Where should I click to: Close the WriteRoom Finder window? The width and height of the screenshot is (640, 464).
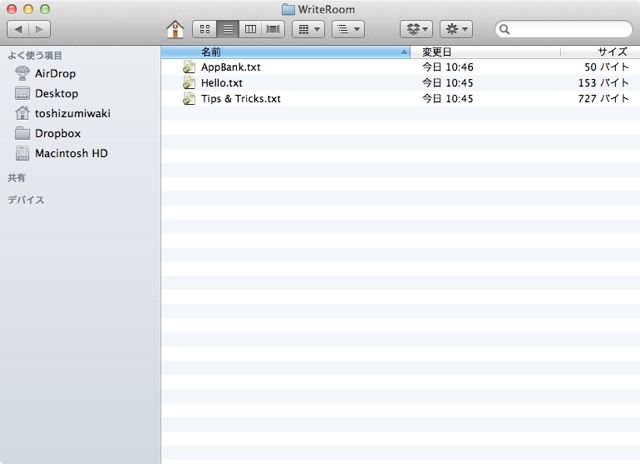[x=11, y=9]
